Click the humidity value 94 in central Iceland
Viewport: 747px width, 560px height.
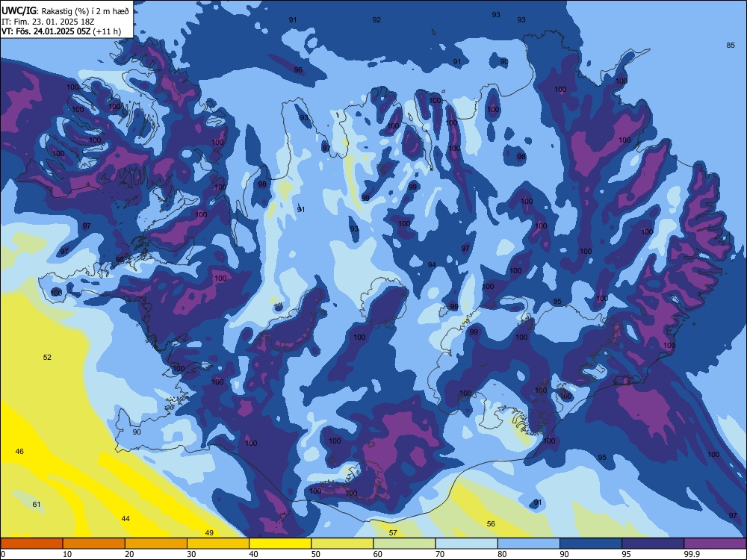(432, 265)
